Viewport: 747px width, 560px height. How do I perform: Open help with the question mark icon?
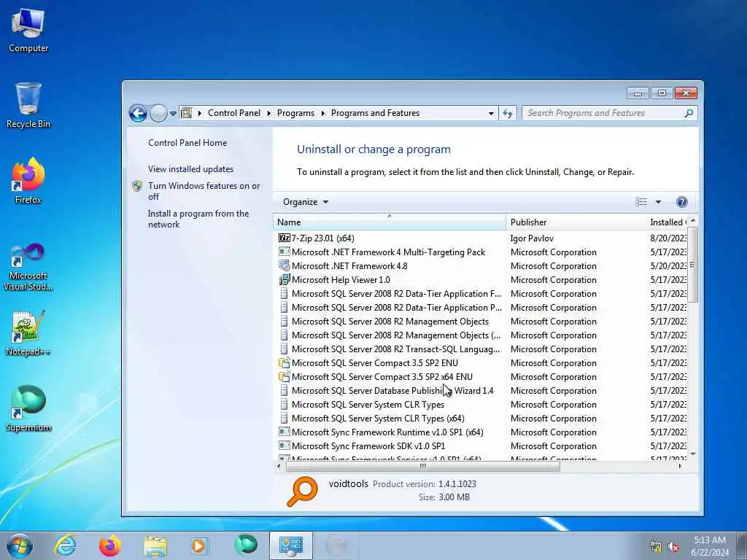coord(682,202)
